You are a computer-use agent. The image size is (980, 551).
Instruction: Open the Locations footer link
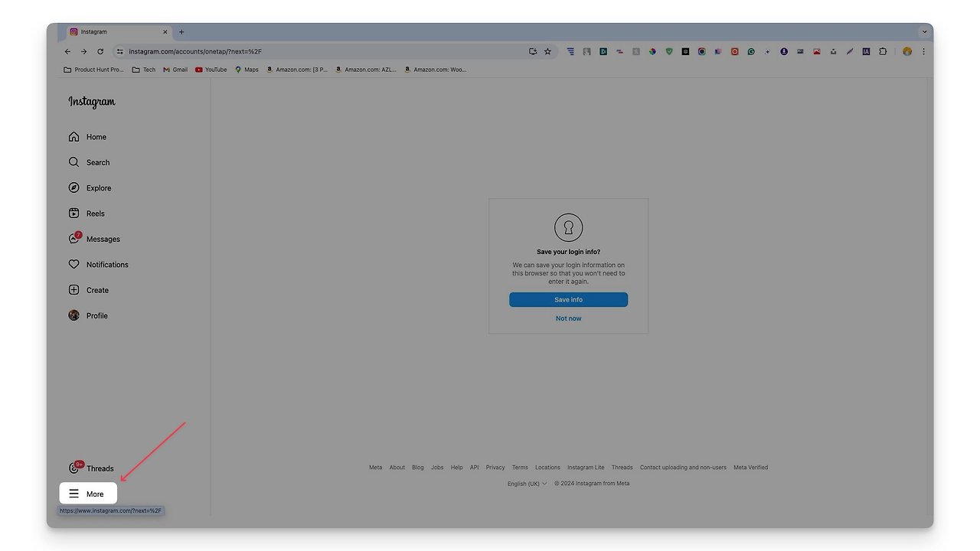547,468
